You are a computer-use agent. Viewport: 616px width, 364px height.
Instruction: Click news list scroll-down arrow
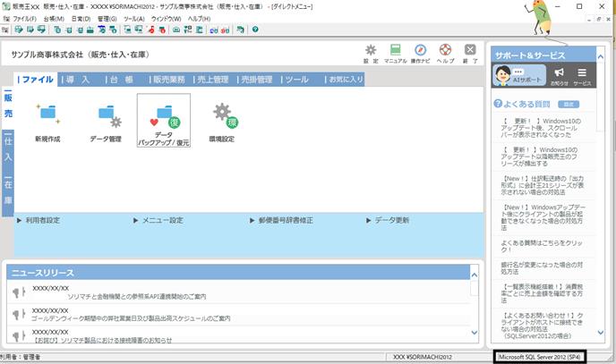[475, 333]
